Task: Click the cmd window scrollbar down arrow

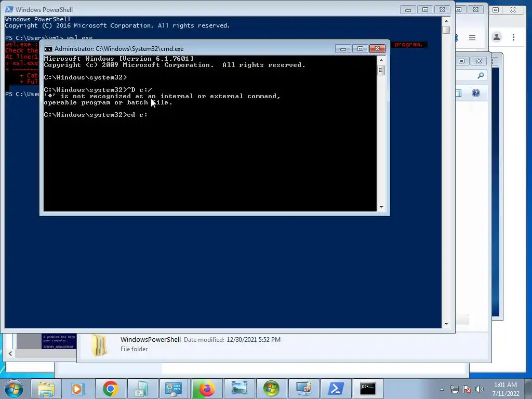Action: [x=381, y=207]
